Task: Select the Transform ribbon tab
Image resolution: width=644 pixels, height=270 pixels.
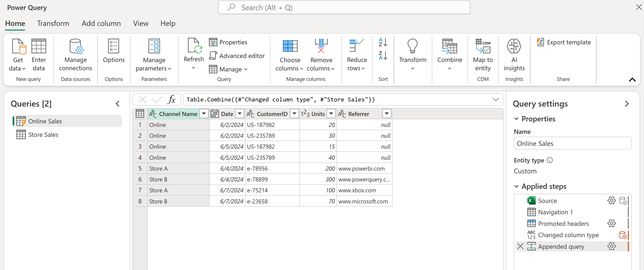Action: (53, 23)
